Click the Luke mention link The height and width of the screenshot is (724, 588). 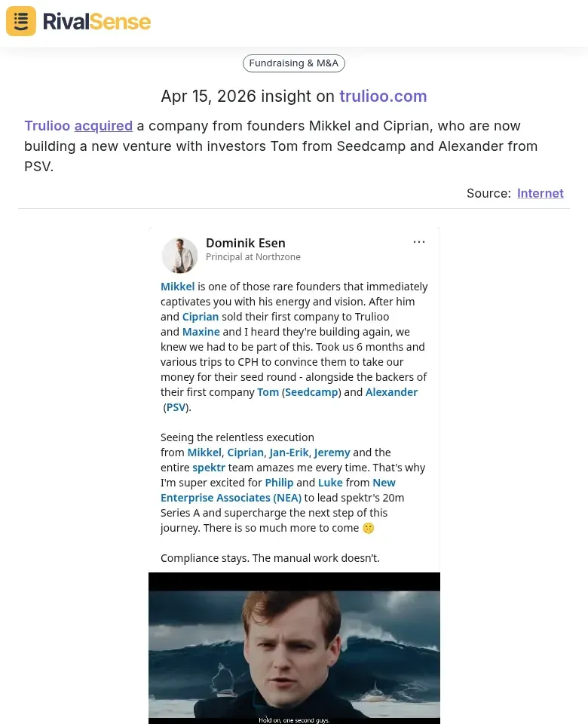(x=330, y=483)
